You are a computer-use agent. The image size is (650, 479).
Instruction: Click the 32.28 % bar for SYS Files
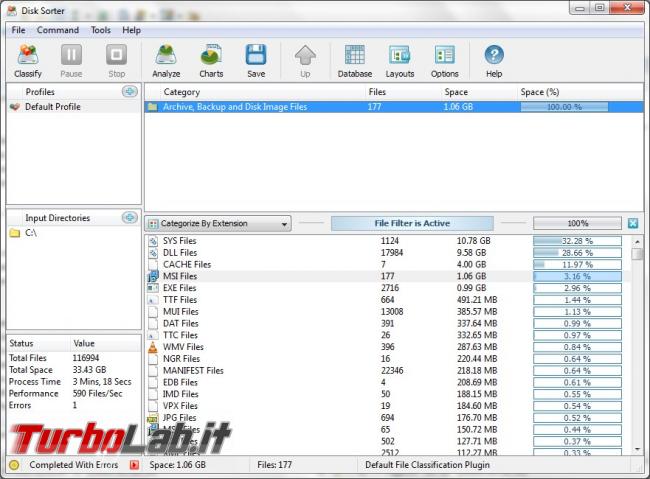(x=577, y=241)
